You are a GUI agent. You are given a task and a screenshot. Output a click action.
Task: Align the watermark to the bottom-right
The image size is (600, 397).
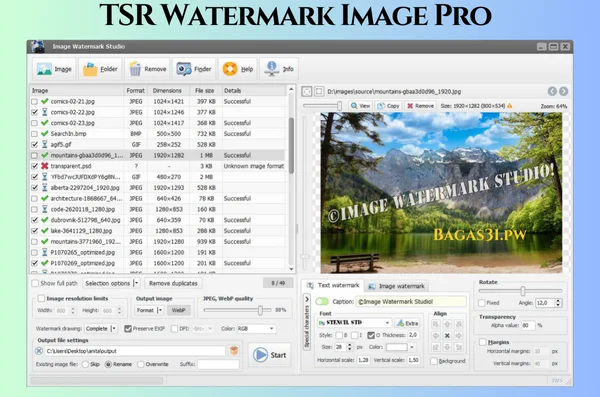pyautogui.click(x=458, y=347)
